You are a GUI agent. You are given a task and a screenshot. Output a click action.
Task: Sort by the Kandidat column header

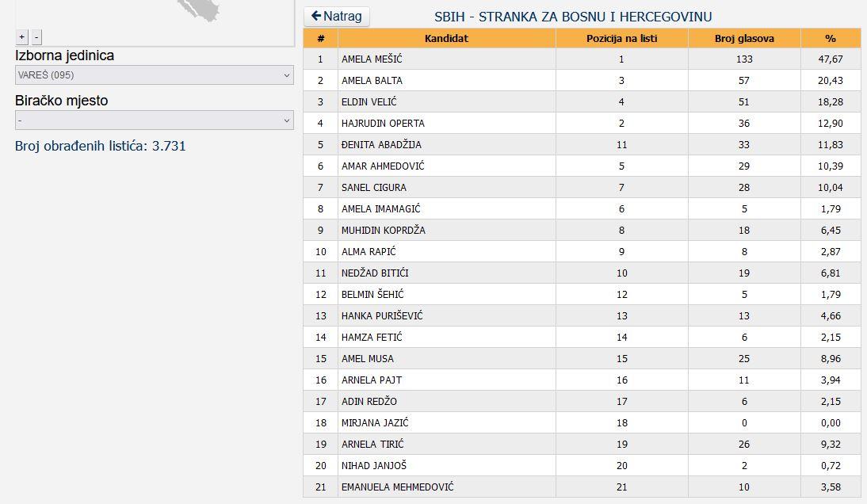[446, 38]
